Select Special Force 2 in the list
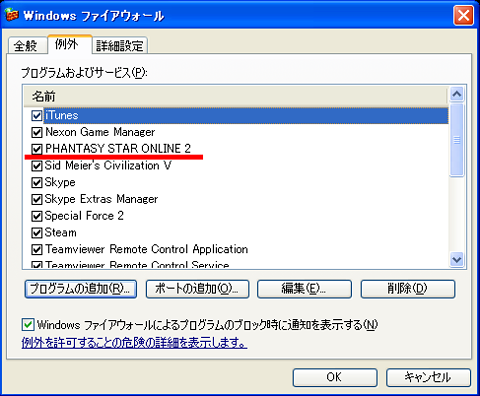480x396 pixels. tap(84, 216)
